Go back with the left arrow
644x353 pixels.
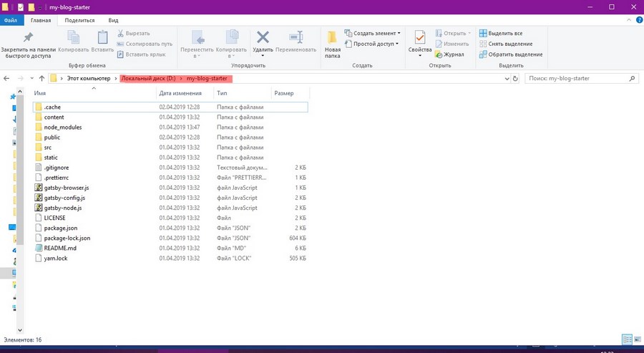[6, 78]
